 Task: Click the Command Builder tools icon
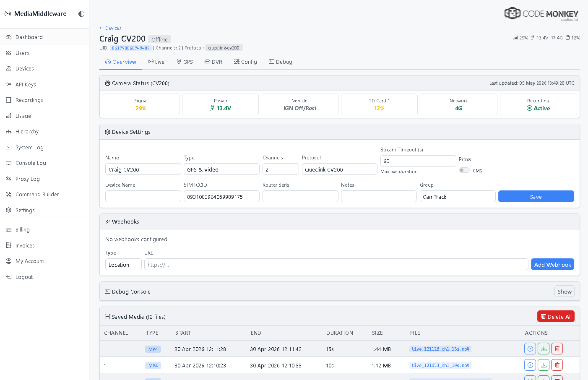(x=8, y=194)
